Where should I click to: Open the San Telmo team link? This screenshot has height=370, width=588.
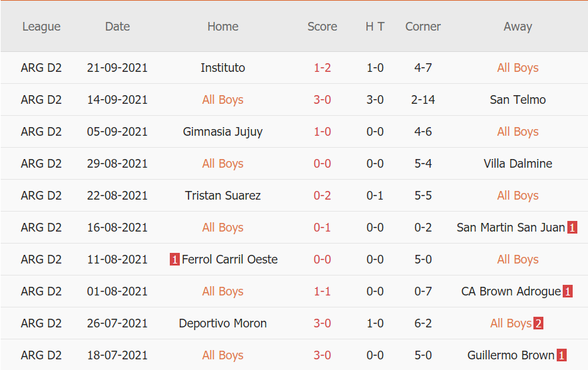pos(517,100)
